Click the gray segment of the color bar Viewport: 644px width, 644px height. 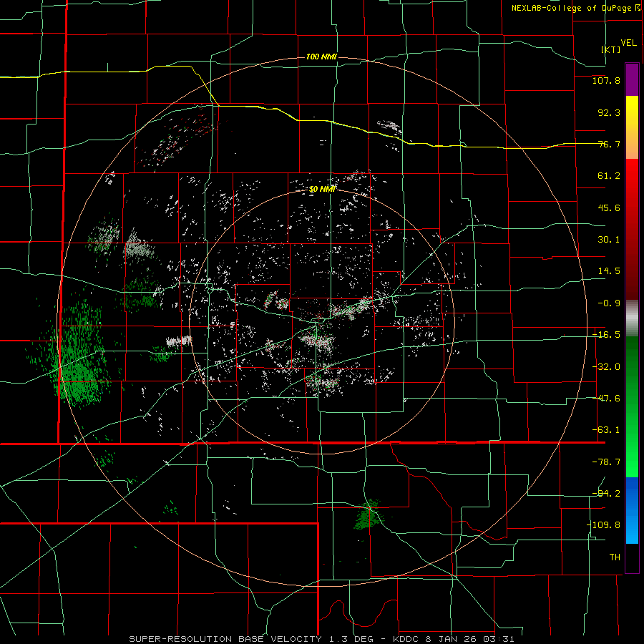(x=632, y=318)
